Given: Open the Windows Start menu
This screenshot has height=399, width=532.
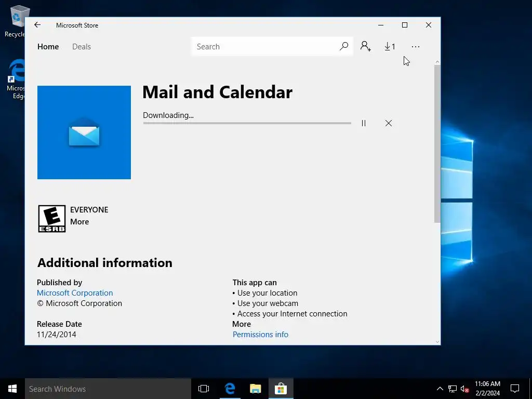Looking at the screenshot, I should coord(12,389).
